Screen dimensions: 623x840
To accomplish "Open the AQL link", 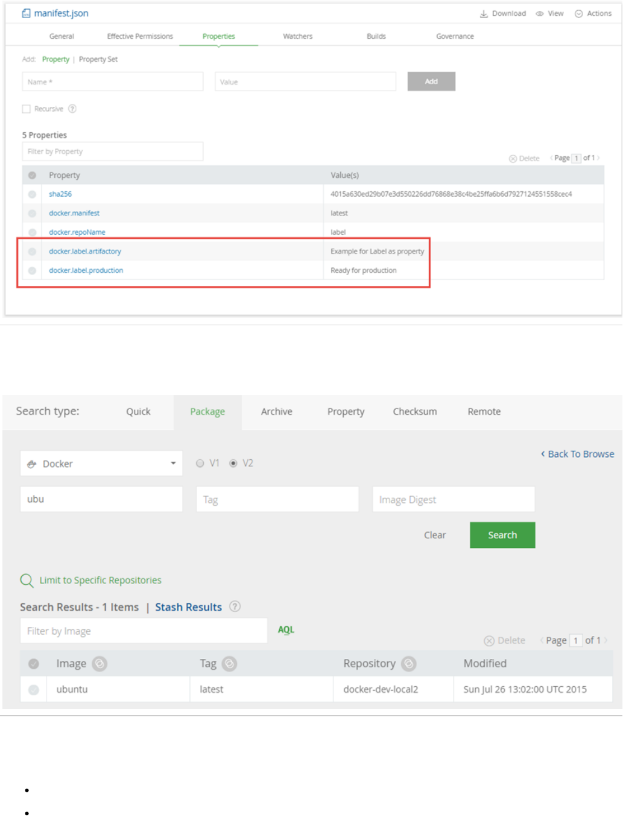I will click(286, 629).
